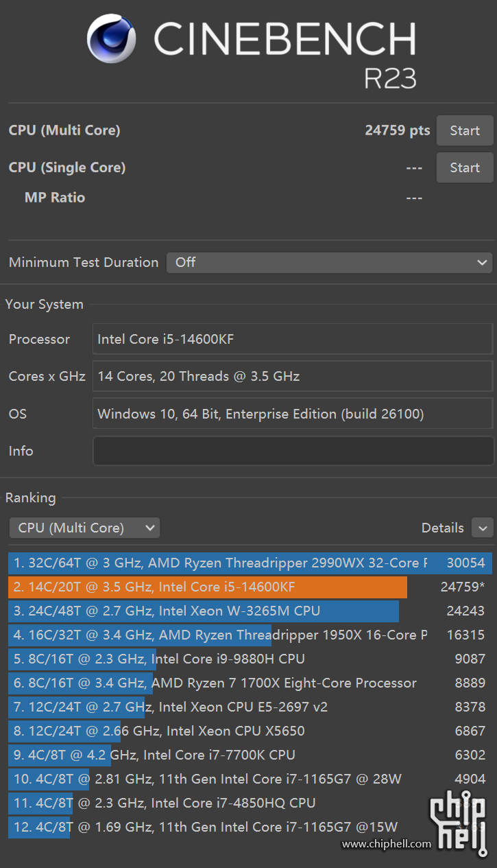497x868 pixels.
Task: Select ranking row AMD Ryzen 7 1700X
Action: 250,683
